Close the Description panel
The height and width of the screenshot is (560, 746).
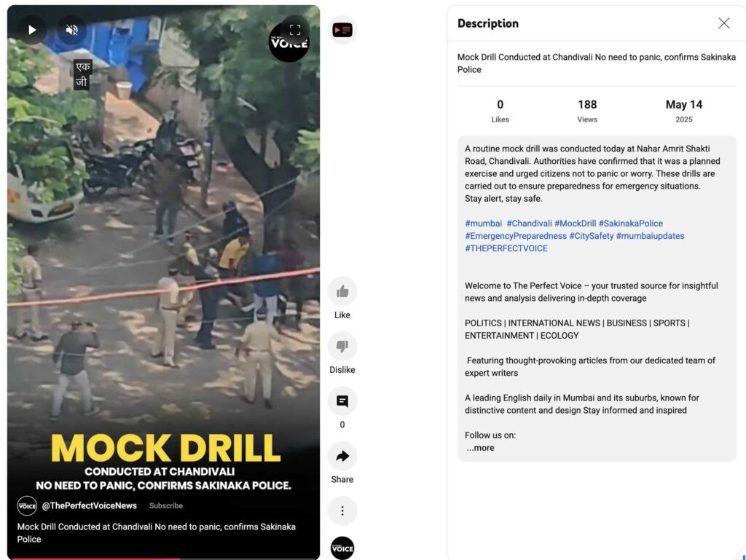coord(723,23)
